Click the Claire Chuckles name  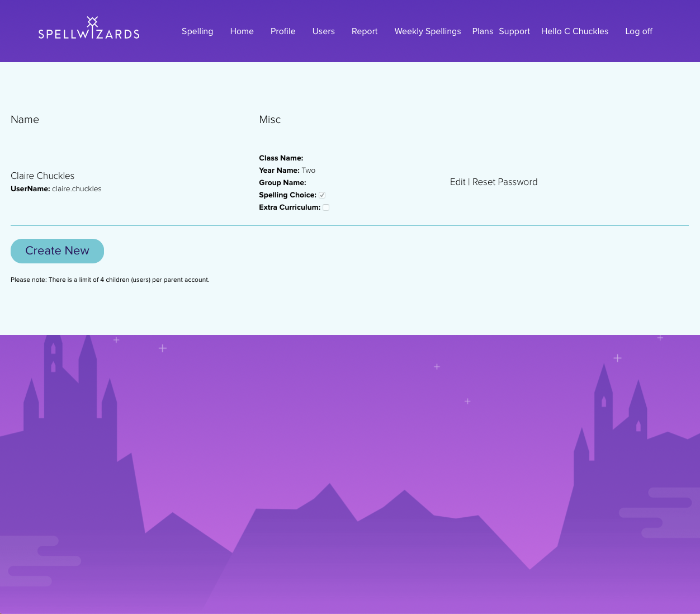42,176
